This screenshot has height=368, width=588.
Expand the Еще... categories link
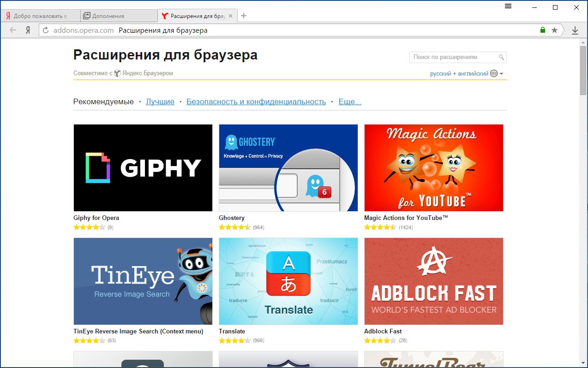click(x=350, y=102)
